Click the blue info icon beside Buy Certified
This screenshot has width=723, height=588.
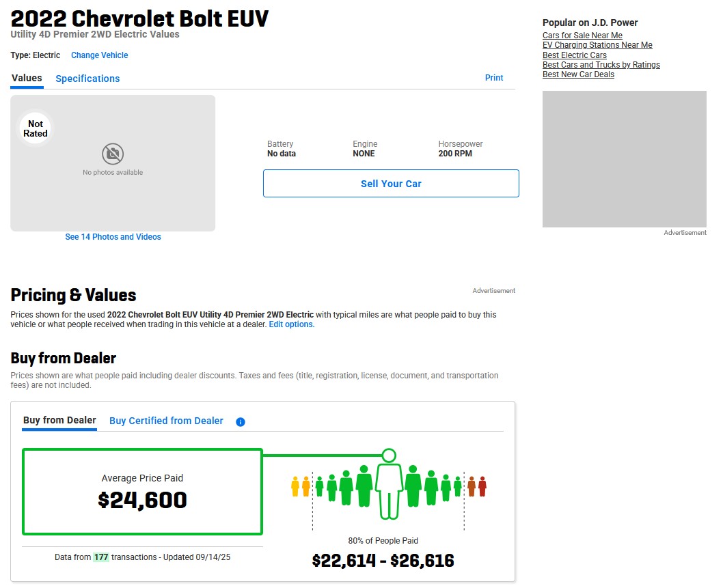point(241,422)
